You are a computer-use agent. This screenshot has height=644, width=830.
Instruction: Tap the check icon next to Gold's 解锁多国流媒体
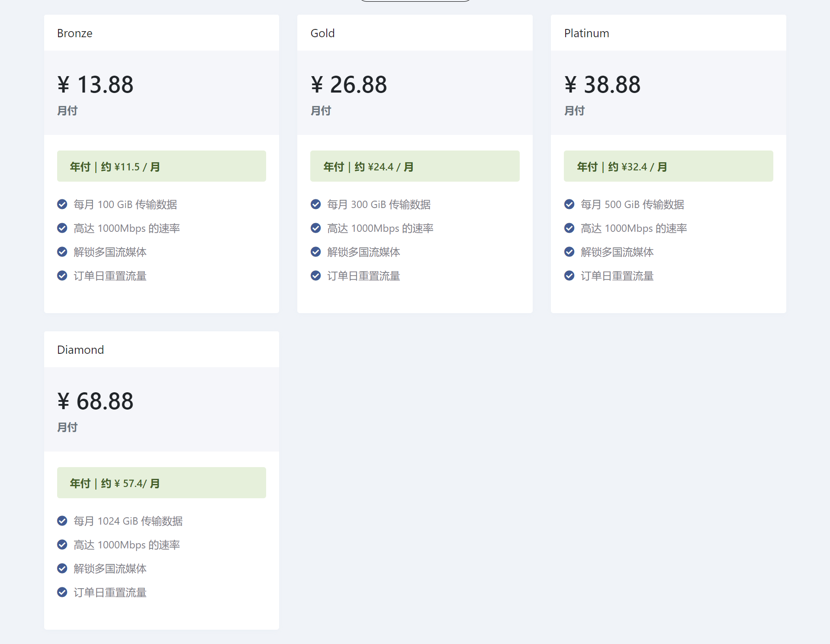pyautogui.click(x=316, y=252)
